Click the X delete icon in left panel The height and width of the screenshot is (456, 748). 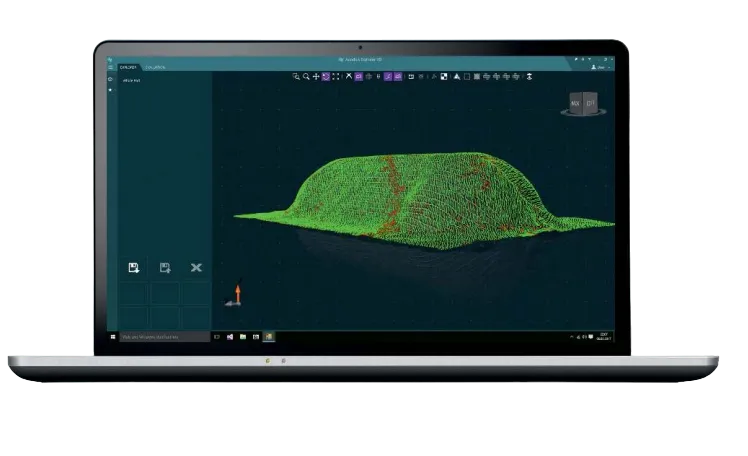tap(196, 267)
